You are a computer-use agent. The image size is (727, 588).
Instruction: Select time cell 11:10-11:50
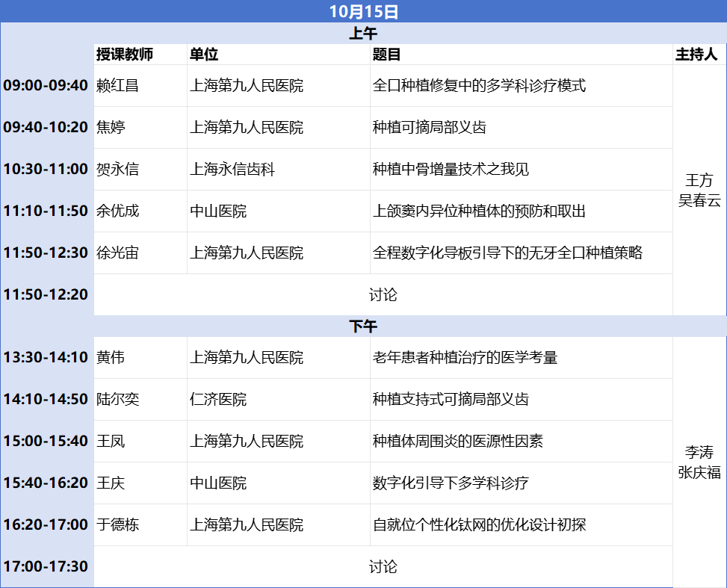click(x=46, y=211)
